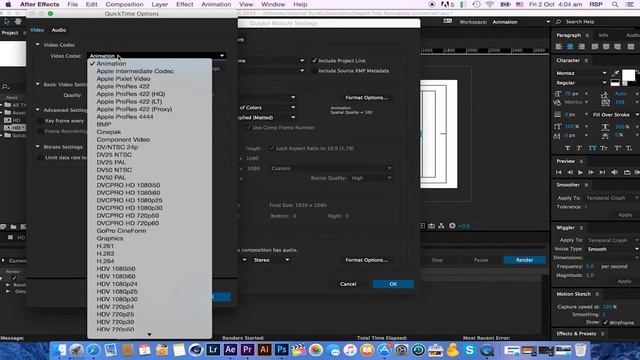This screenshot has width=640, height=360.
Task: Toggle Include Source XMP Metadata checkbox
Action: pyautogui.click(x=314, y=71)
